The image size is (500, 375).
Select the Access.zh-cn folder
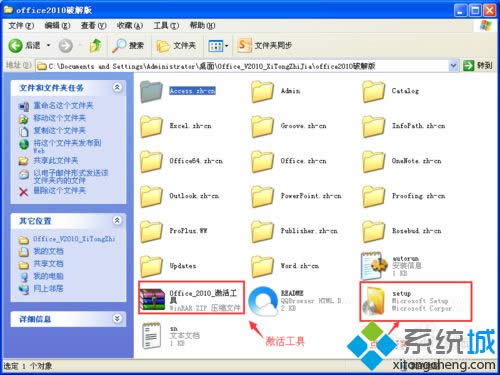point(178,91)
